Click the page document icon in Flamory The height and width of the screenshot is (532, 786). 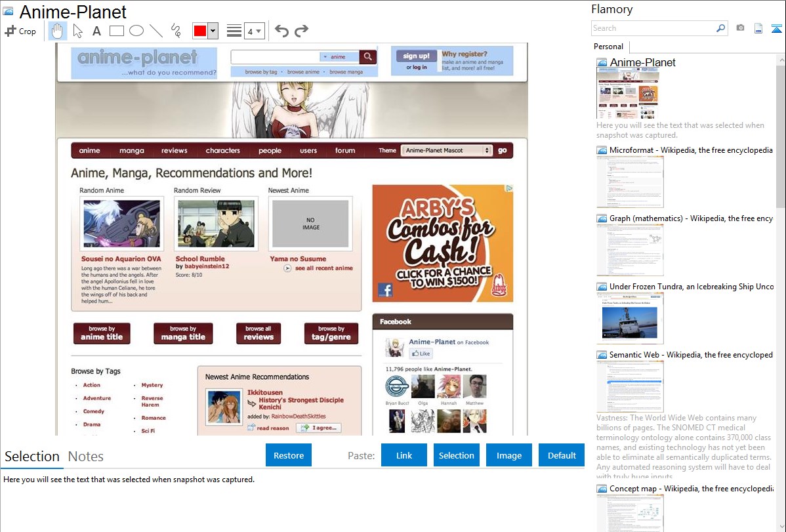[x=758, y=28]
